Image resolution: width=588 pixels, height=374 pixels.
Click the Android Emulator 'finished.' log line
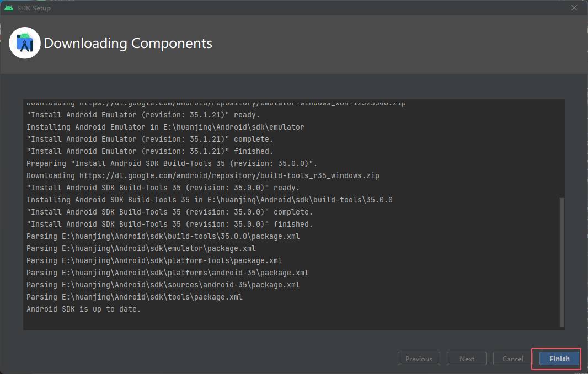(149, 151)
